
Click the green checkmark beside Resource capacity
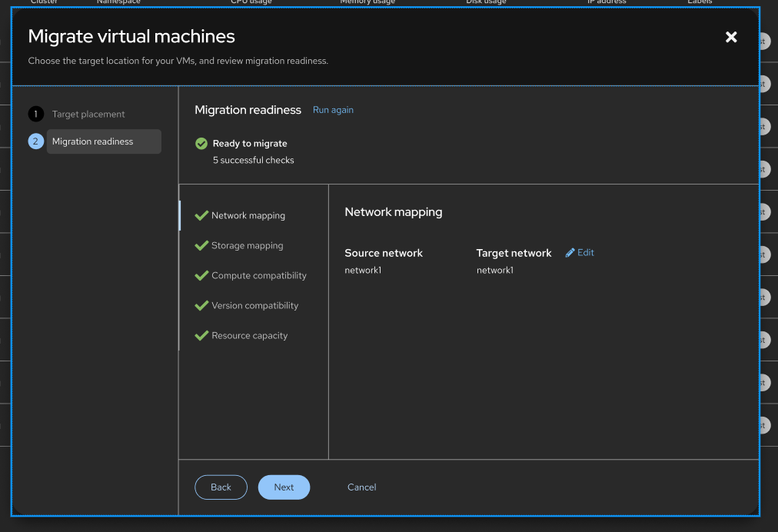(202, 335)
